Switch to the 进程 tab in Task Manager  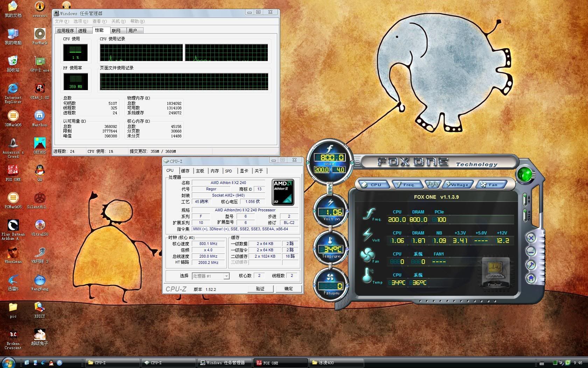(x=82, y=31)
